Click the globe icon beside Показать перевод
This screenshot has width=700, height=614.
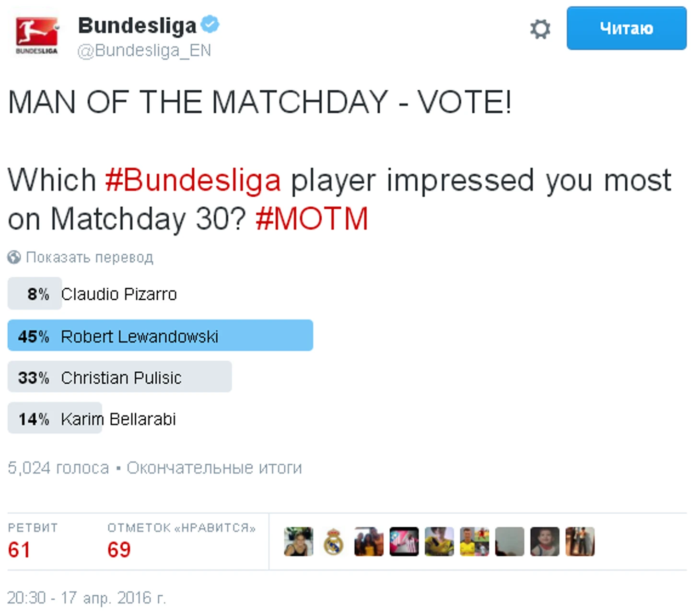click(x=14, y=258)
